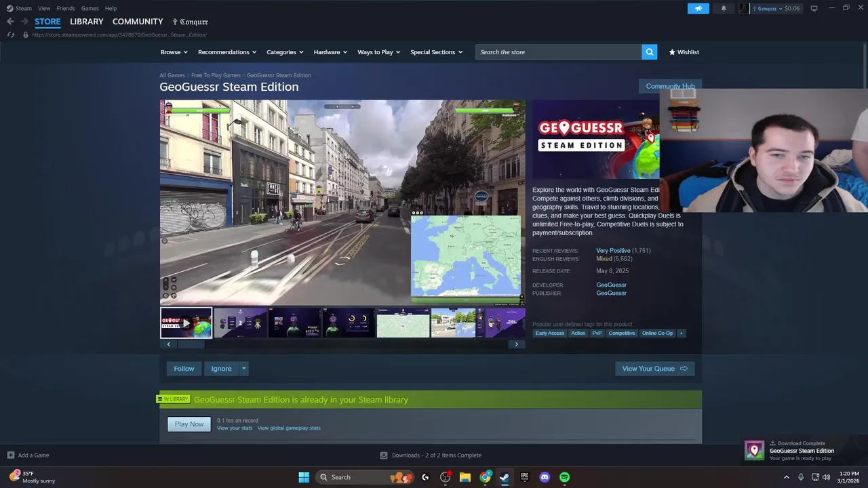Select the Early Access tag
This screenshot has width=868, height=488.
550,333
